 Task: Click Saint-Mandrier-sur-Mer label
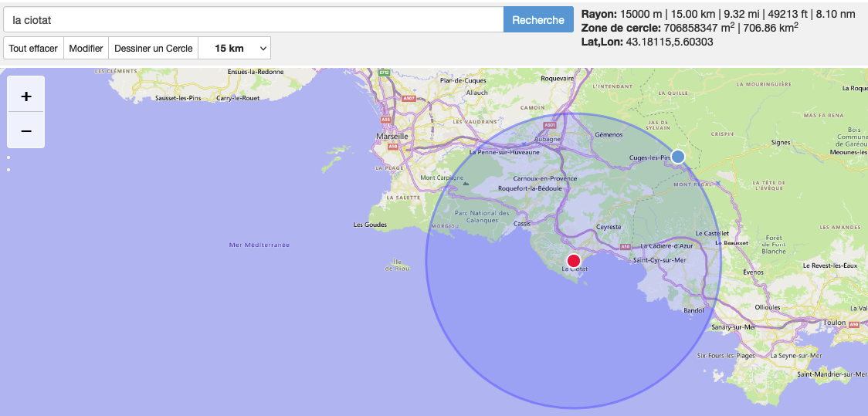[x=832, y=374]
